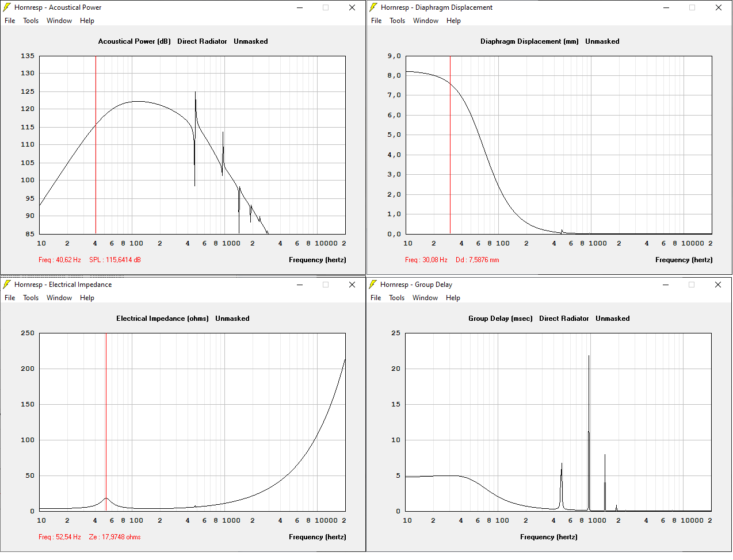Click Hornresp lightning icon in Electrical Impedance window
The width and height of the screenshot is (733, 560).
(7, 285)
